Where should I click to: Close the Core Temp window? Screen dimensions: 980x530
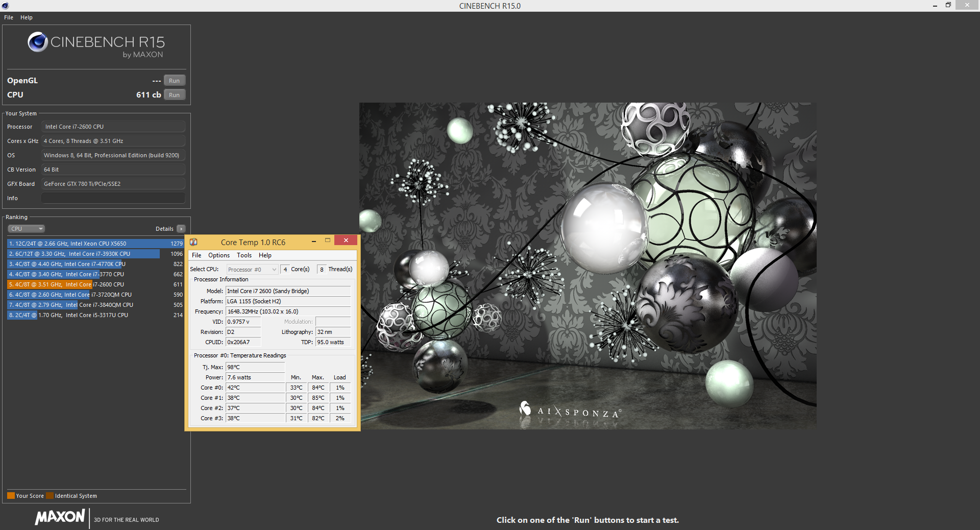coord(346,240)
